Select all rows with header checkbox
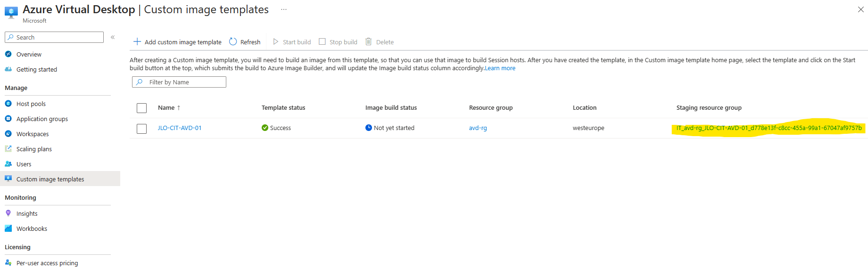868x277 pixels. pyautogui.click(x=141, y=108)
